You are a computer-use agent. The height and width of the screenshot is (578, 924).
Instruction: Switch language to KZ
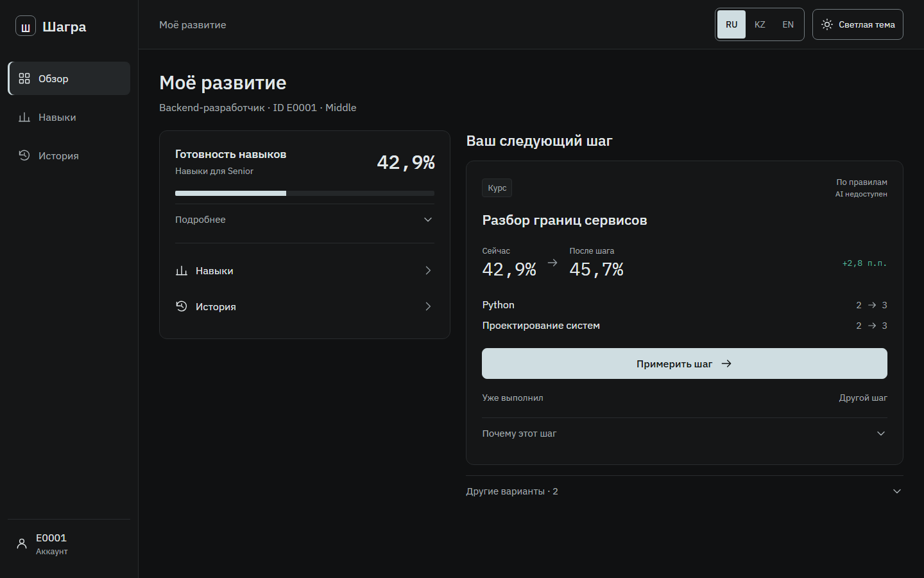760,24
